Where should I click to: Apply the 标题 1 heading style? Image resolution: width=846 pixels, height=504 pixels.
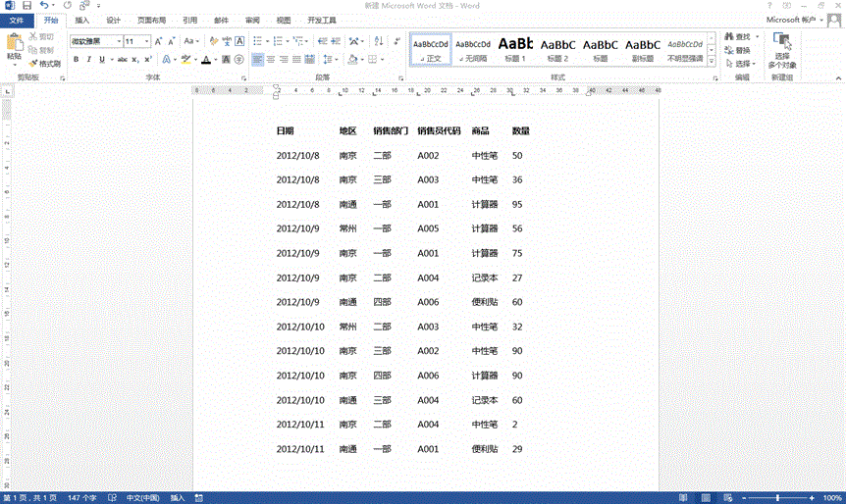(515, 49)
